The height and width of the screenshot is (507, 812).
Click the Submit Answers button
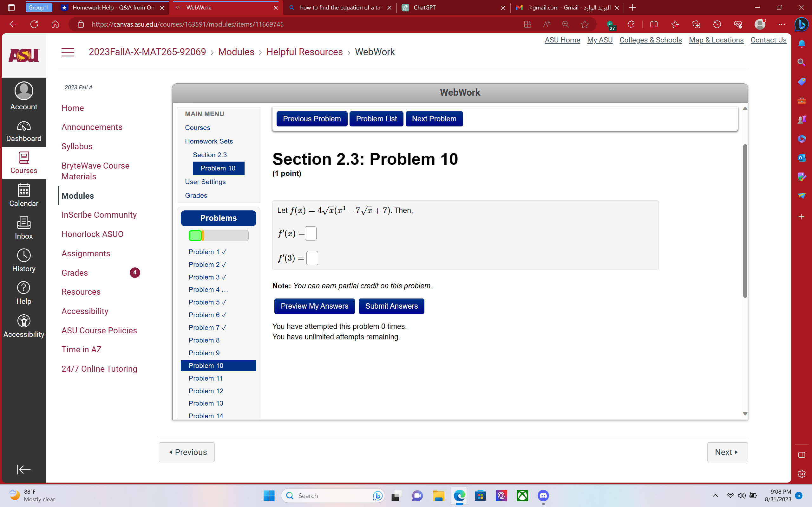[391, 306]
